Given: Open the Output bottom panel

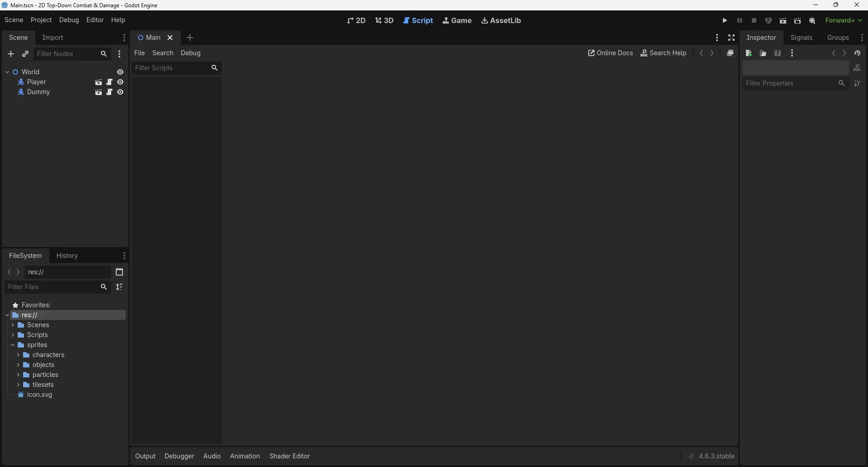Looking at the screenshot, I should pos(146,456).
